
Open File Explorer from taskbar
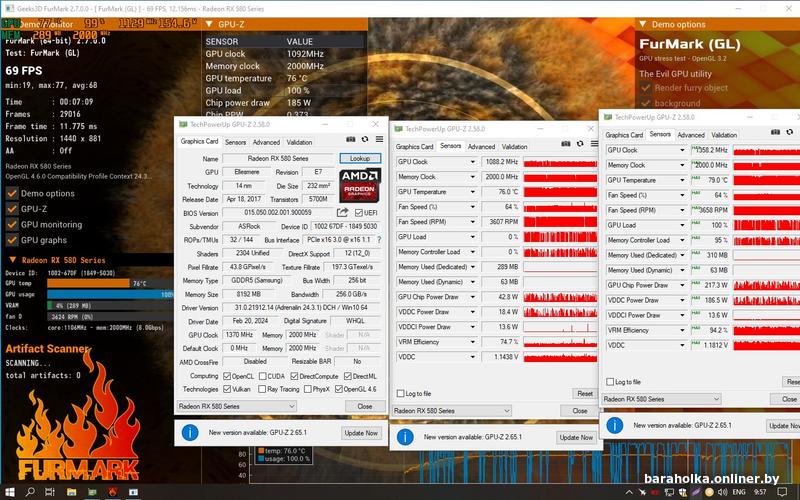click(71, 492)
